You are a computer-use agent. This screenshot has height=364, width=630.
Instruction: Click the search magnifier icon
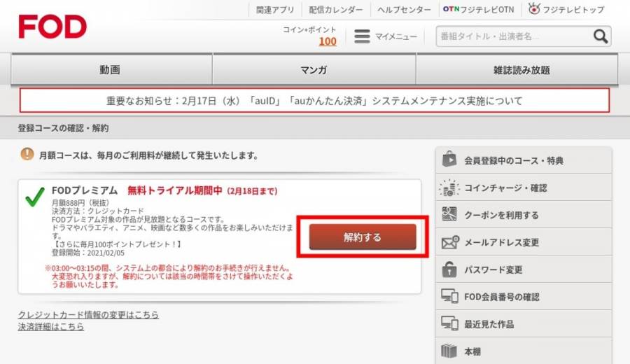point(601,36)
